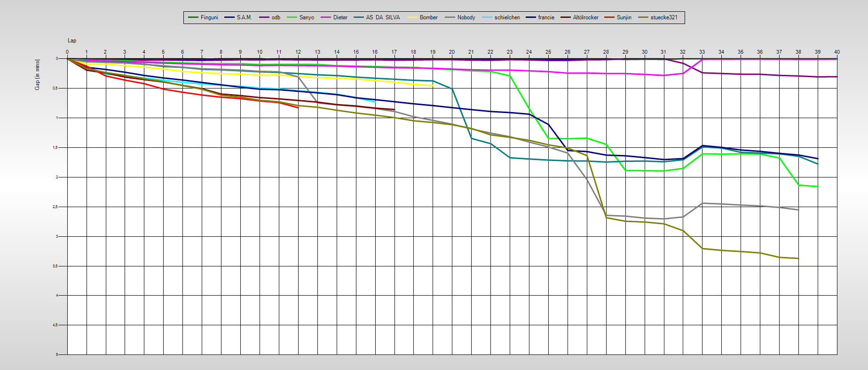
Task: Click lap 20 on the top axis
Action: (452, 52)
